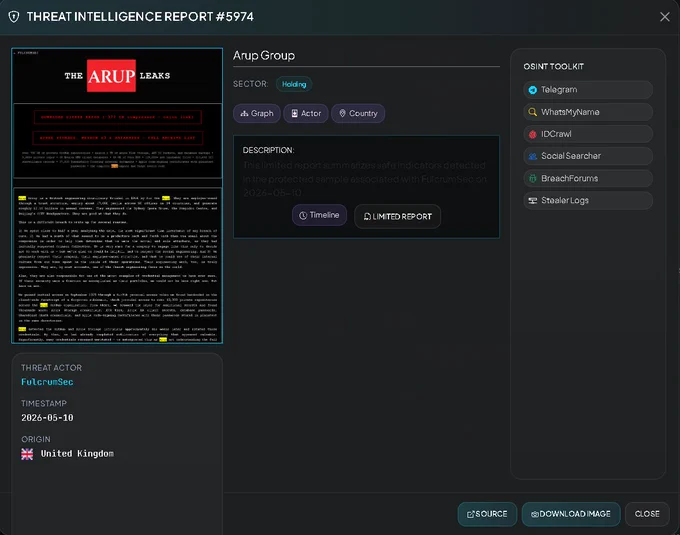The image size is (680, 535).
Task: Click the LIMITED REPORT button
Action: click(x=397, y=216)
